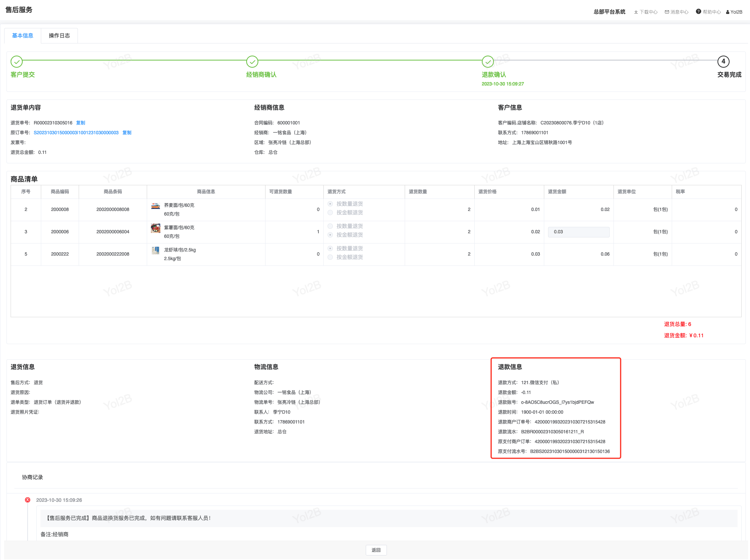Click step 4 交易完成 circle
Image resolution: width=750 pixels, height=560 pixels.
pyautogui.click(x=723, y=62)
